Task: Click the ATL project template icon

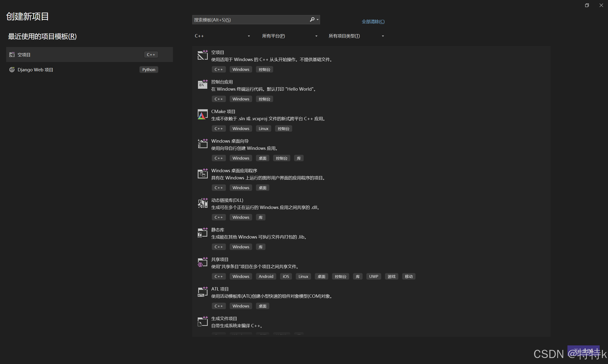Action: click(202, 292)
